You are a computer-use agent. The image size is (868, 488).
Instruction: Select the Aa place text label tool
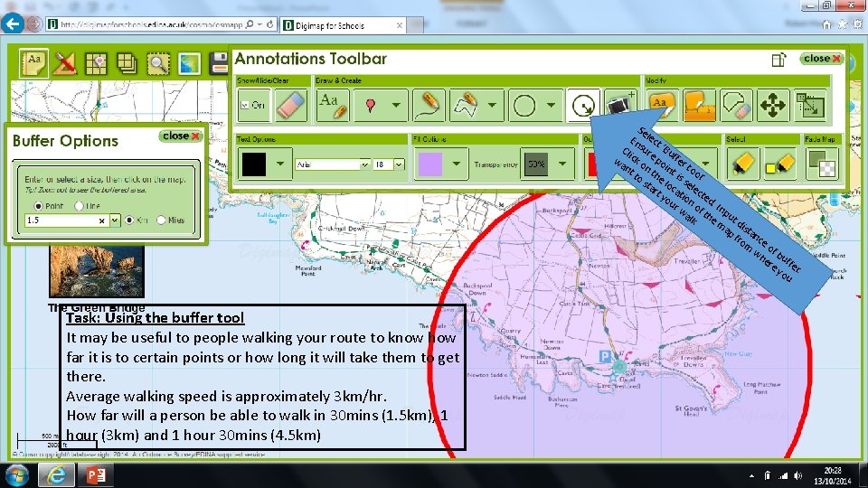332,105
